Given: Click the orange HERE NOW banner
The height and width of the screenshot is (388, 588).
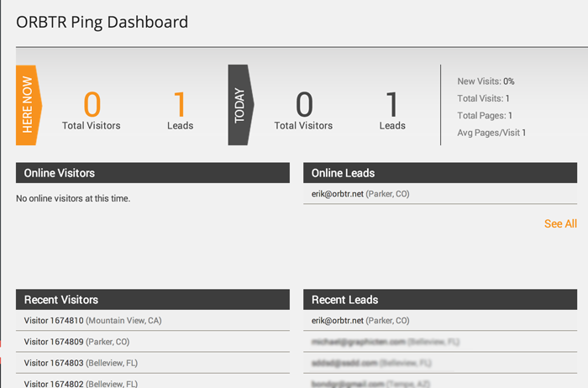Looking at the screenshot, I should 29,105.
